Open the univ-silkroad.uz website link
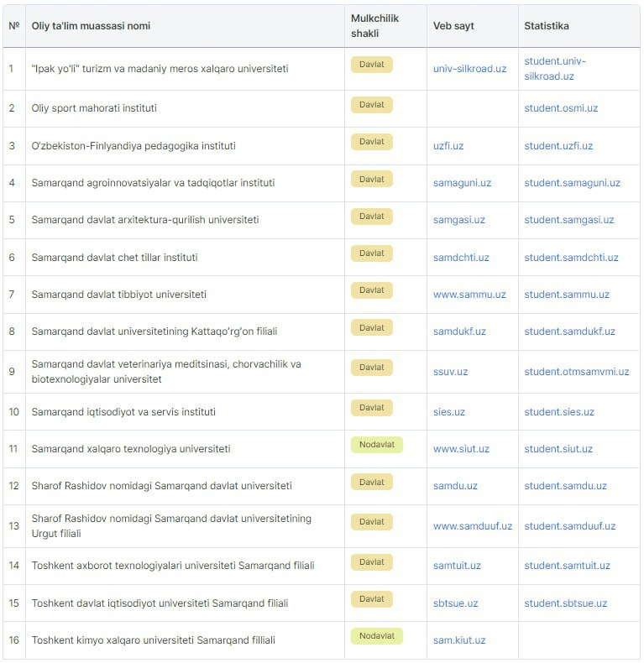The height and width of the screenshot is (663, 644). (469, 69)
